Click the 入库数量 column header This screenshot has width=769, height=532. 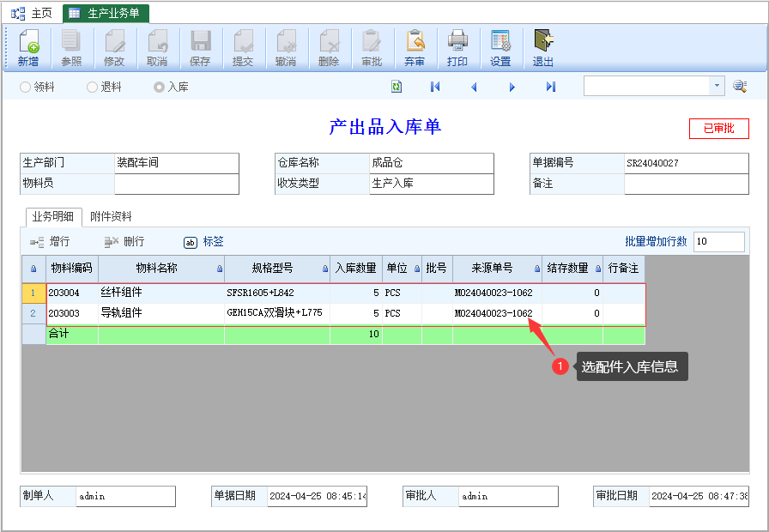[x=355, y=269]
